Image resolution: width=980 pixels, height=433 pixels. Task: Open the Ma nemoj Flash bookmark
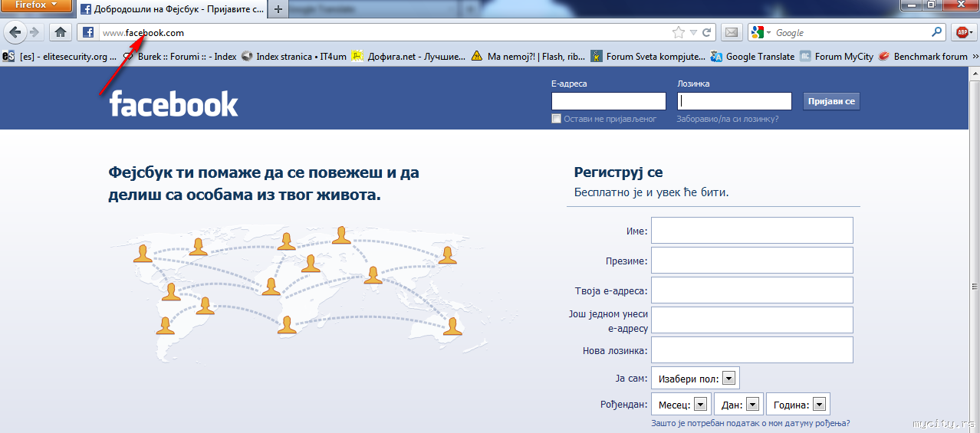(x=528, y=56)
